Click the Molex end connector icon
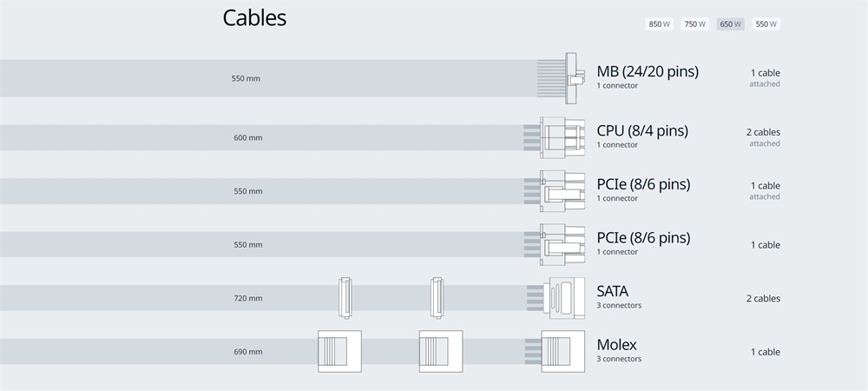This screenshot has width=868, height=391. 555,351
